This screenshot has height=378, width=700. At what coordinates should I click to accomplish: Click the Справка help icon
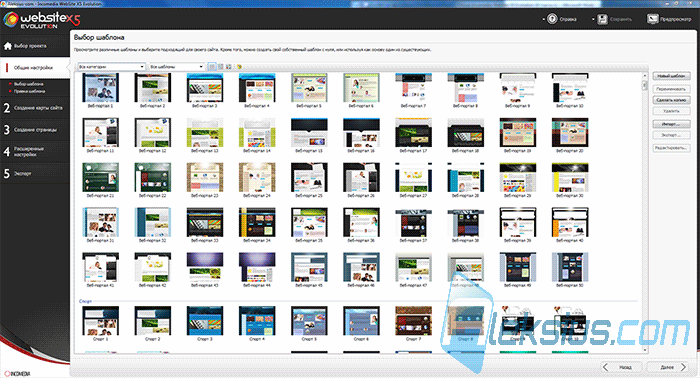[x=552, y=19]
